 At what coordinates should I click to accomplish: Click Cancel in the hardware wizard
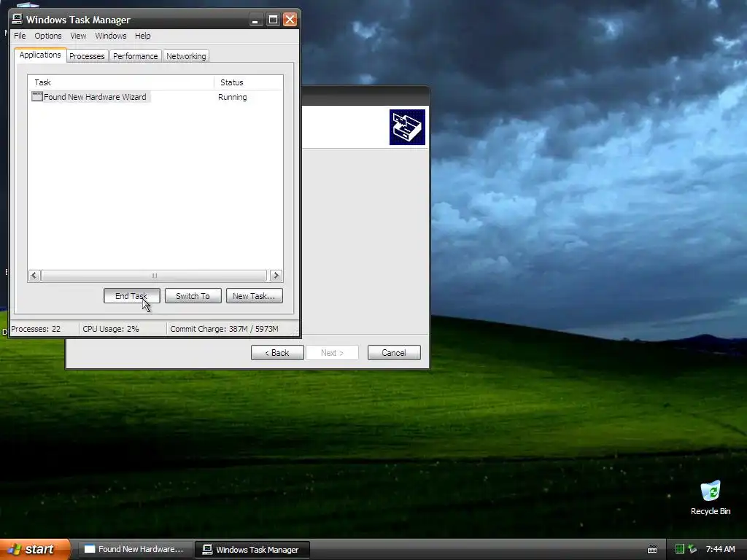pyautogui.click(x=393, y=352)
